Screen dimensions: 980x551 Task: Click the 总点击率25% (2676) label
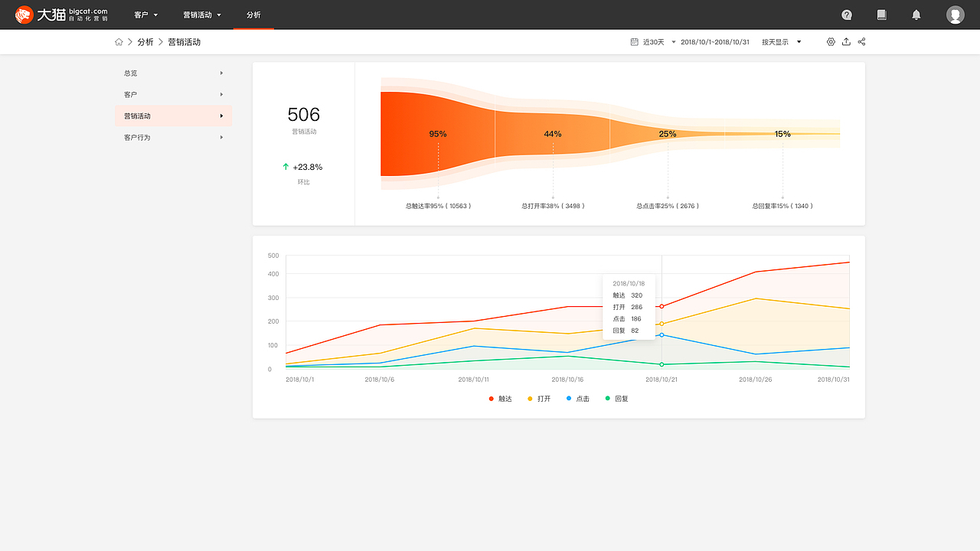(x=668, y=206)
